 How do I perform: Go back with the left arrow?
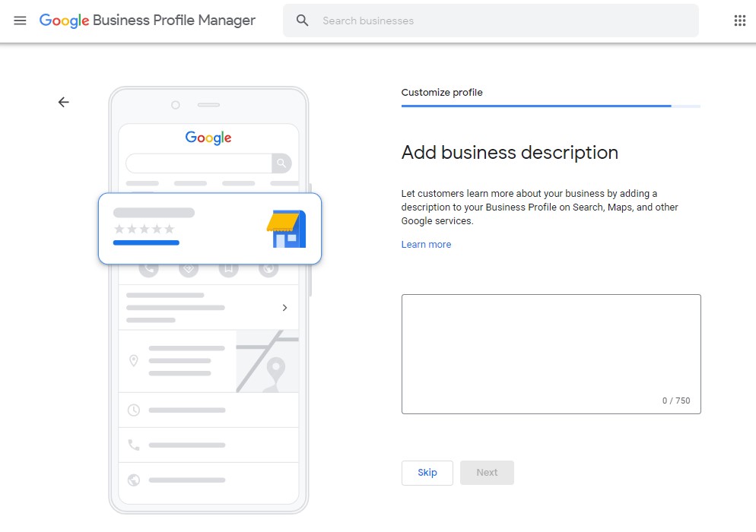[64, 102]
